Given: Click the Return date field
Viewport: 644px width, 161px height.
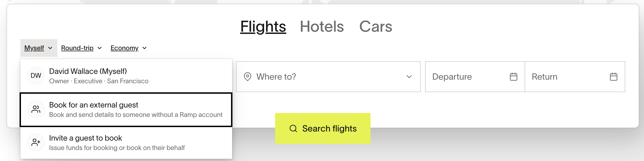Looking at the screenshot, I should pyautogui.click(x=575, y=77).
